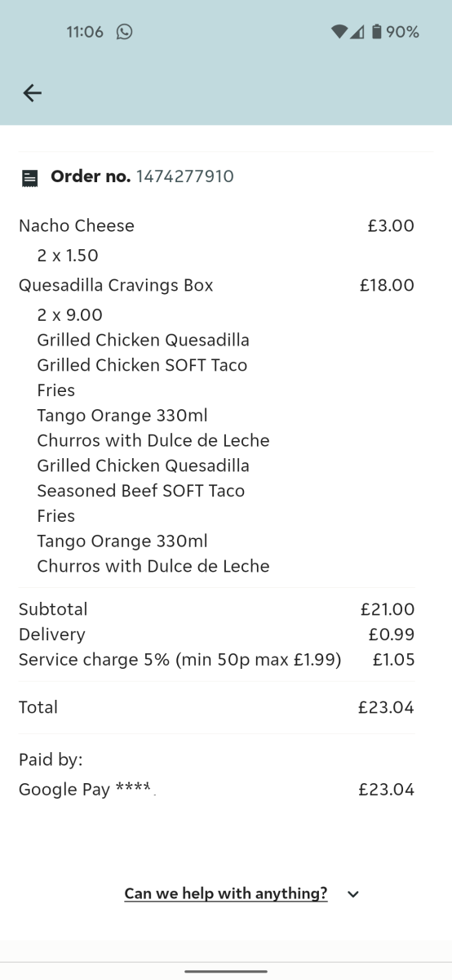Tap the Subtotal £21.00 row
This screenshot has width=452, height=980.
pos(216,609)
